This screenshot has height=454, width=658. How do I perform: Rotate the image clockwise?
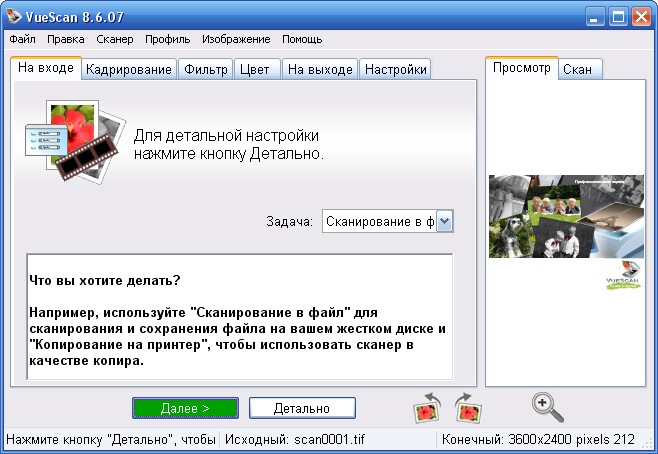click(468, 407)
